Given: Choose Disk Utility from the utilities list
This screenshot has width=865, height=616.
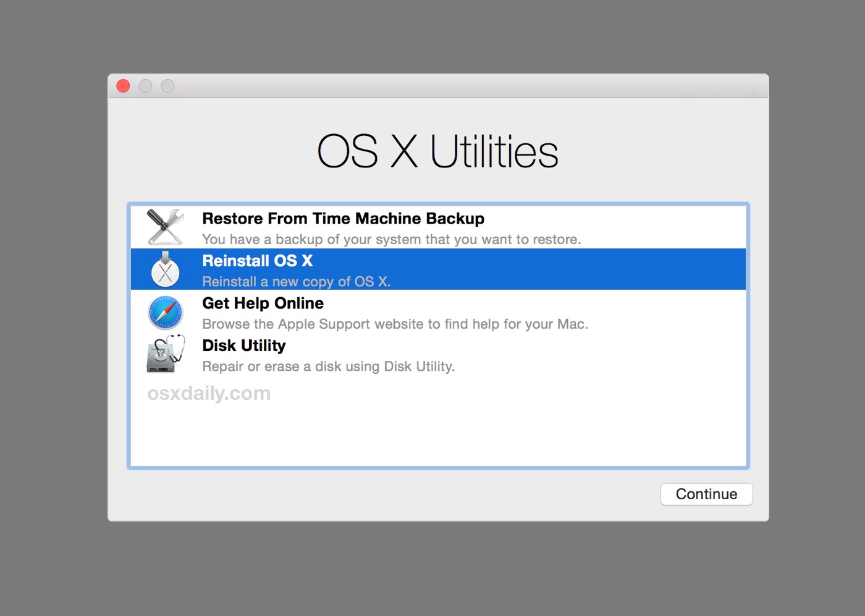Looking at the screenshot, I should click(371, 355).
